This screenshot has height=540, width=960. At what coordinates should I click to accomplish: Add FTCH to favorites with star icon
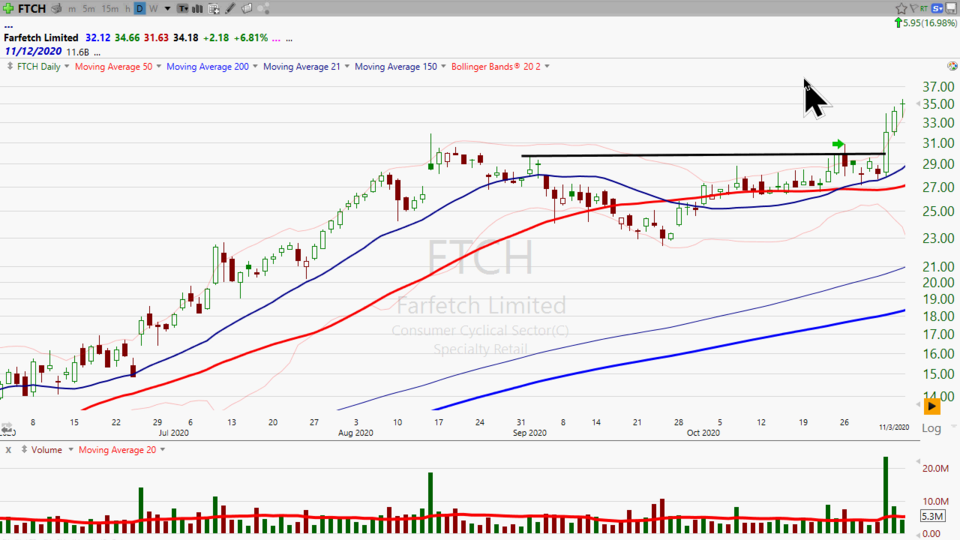coord(901,8)
